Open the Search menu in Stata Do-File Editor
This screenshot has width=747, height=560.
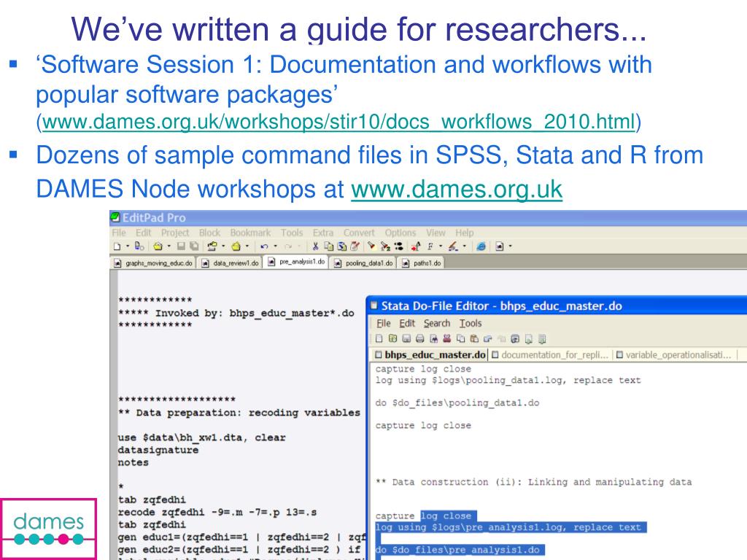point(437,323)
